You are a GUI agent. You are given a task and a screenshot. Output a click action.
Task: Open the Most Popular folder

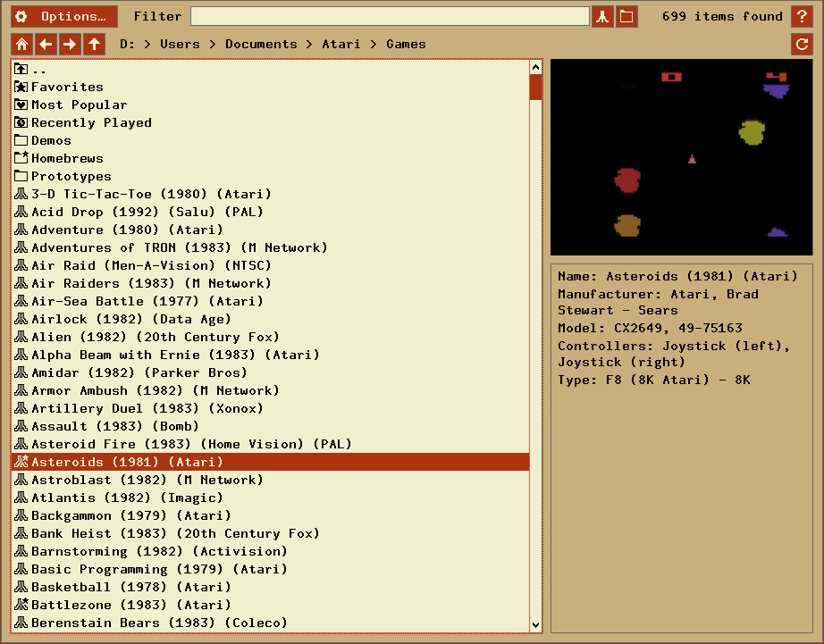(x=270, y=105)
